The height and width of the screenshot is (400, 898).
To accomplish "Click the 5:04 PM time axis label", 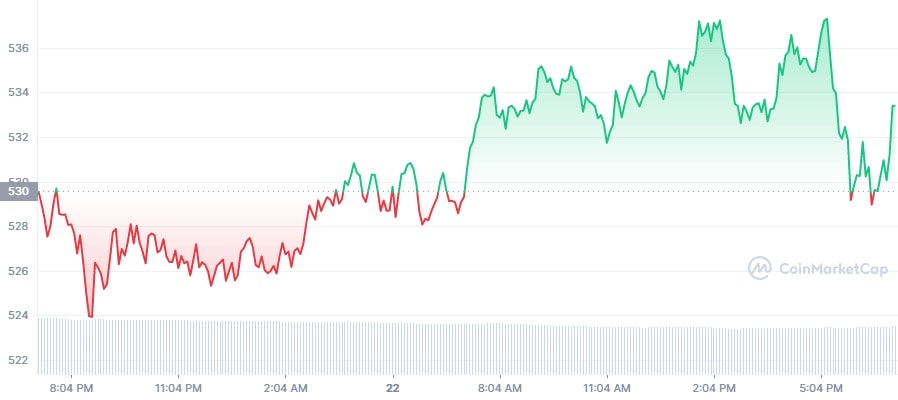I will (x=822, y=388).
